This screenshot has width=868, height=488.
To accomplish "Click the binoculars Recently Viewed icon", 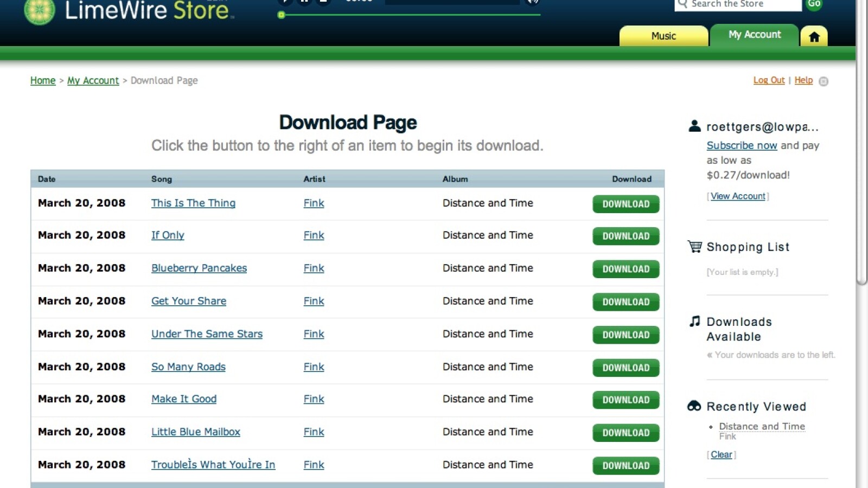I will pyautogui.click(x=694, y=406).
